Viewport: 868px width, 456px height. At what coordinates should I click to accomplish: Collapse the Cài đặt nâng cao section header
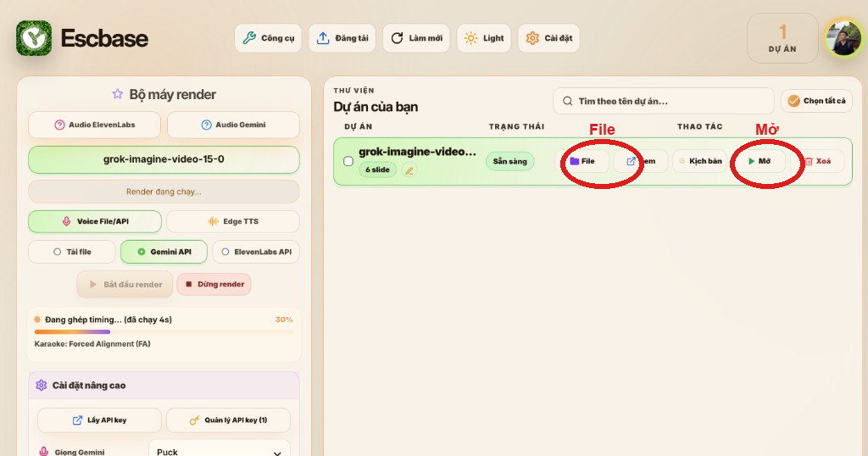pos(164,385)
